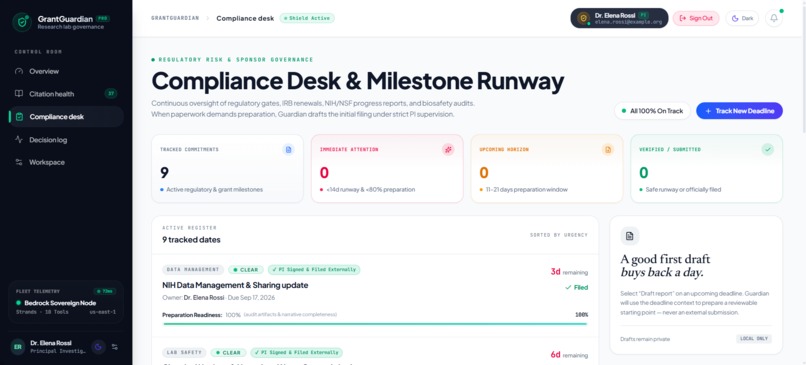Click NIH Data Management readiness progress bar
The height and width of the screenshot is (365, 806).
(x=375, y=324)
